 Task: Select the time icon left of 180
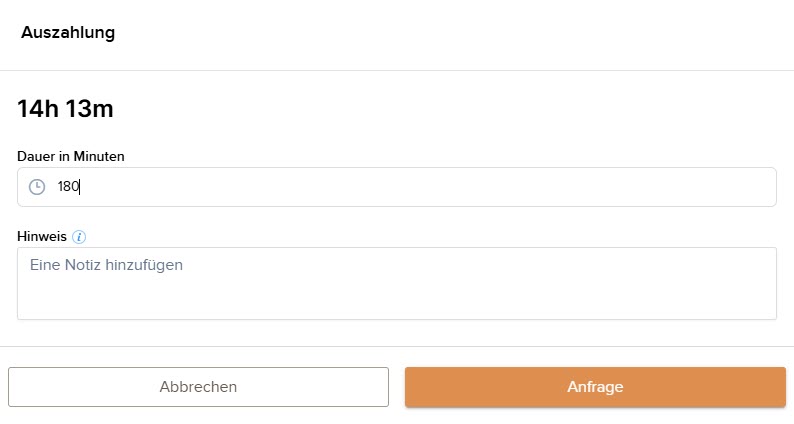[37, 187]
